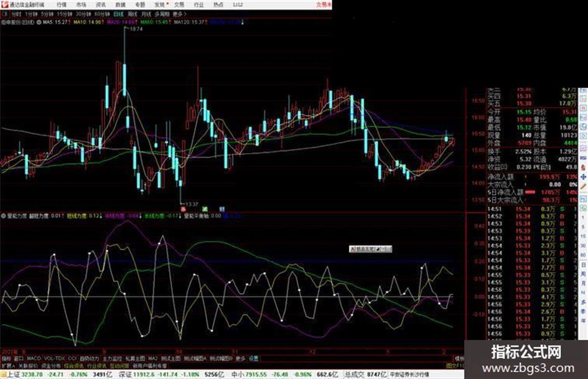
Task: Open the 多周期 view tab
Action: 162,14
